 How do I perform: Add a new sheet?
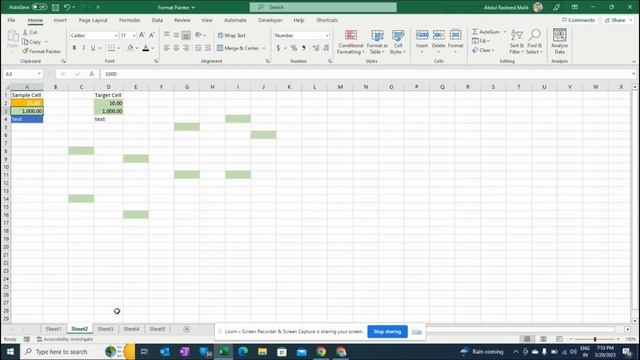pyautogui.click(x=187, y=329)
